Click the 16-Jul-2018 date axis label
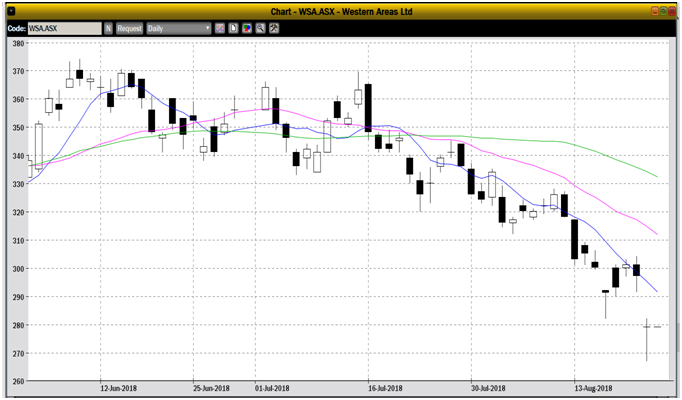The image size is (682, 400). pos(384,388)
